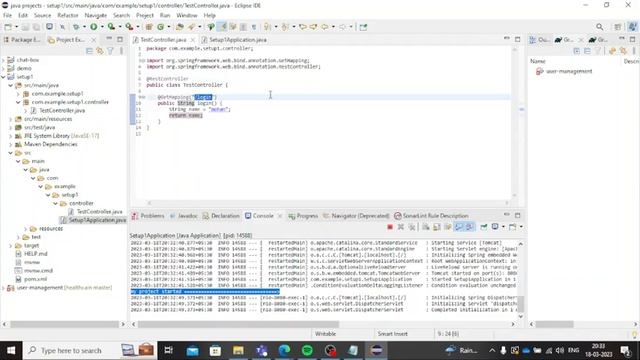640x360 pixels.
Task: Click the New Java Class green icon
Action: tap(160, 27)
